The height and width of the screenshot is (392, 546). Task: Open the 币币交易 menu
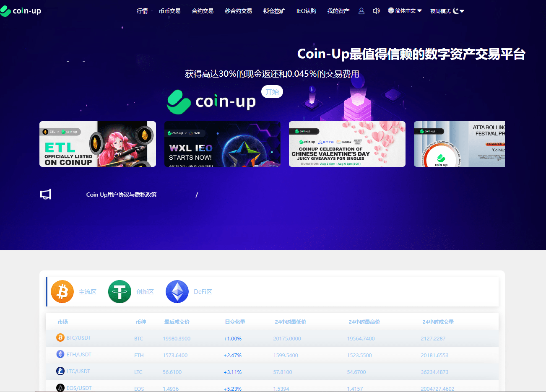tap(169, 11)
